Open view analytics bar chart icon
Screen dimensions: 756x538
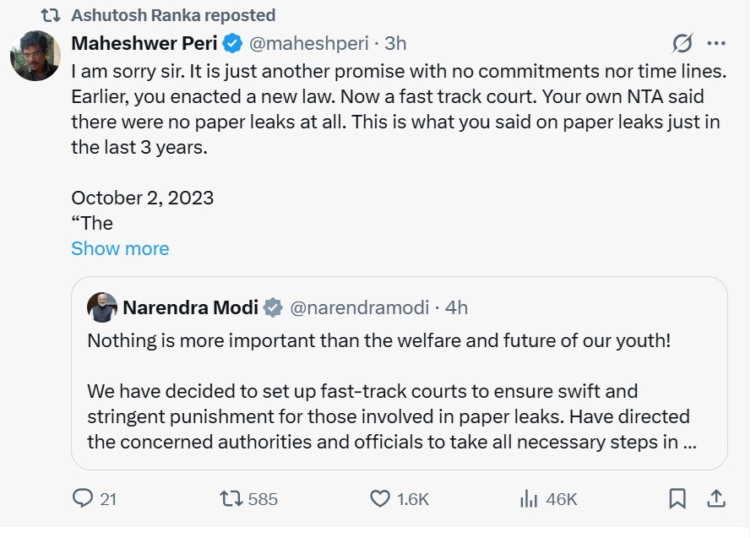529,498
